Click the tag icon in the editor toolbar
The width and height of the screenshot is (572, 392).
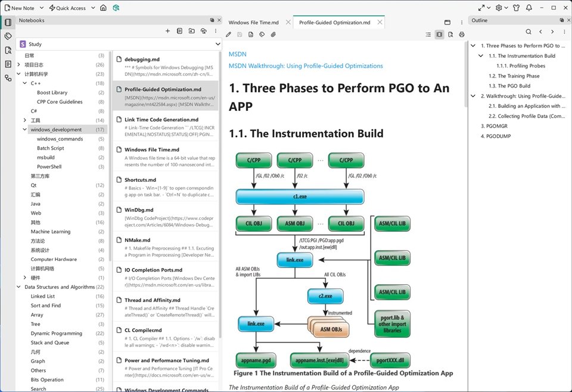(x=262, y=35)
